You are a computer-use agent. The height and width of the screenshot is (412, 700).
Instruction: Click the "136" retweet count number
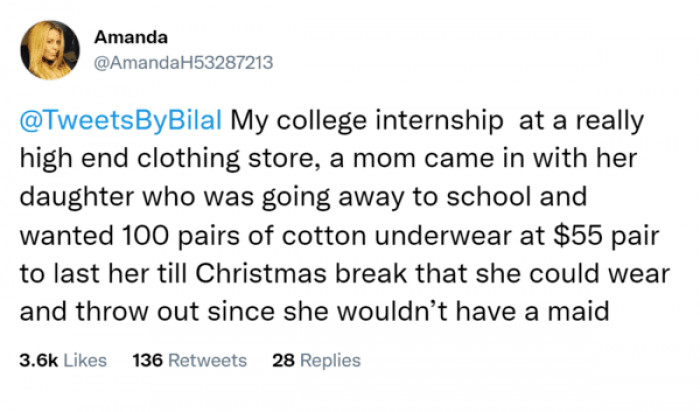coord(147,360)
